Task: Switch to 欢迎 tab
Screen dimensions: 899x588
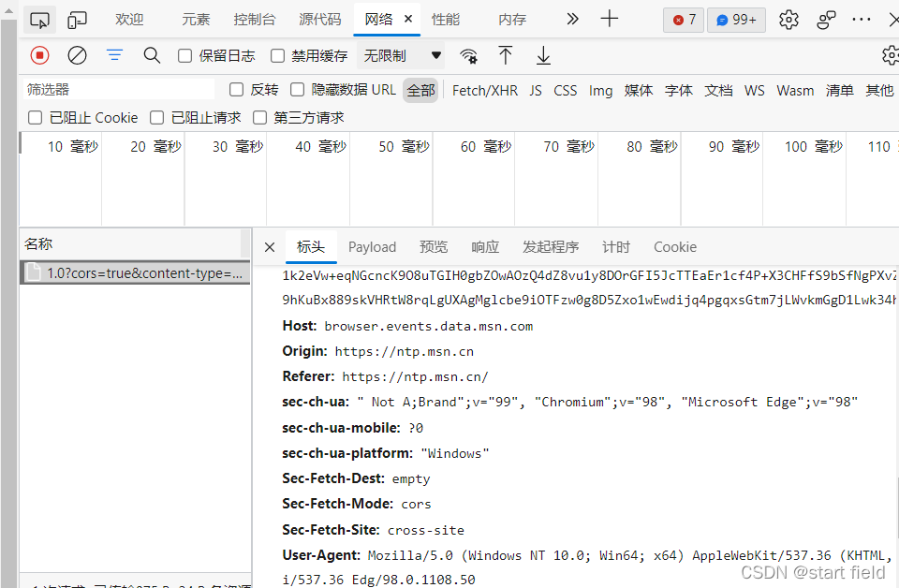Action: 129,20
